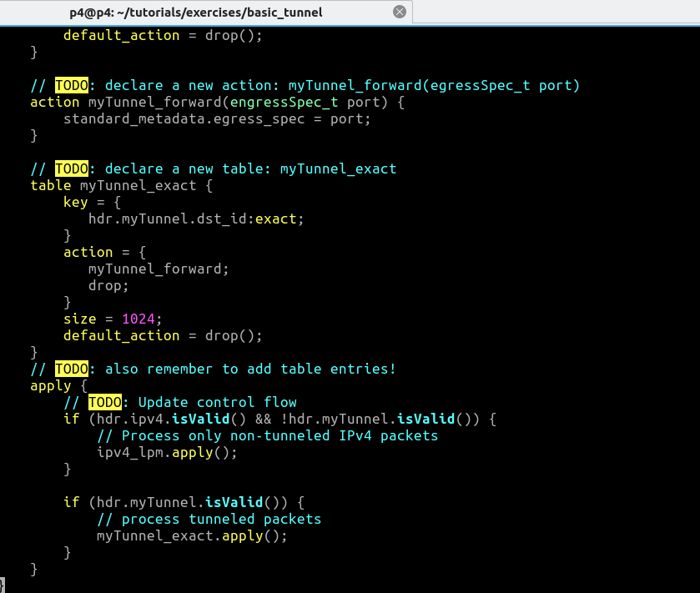
Task: Click the first highlighted TODO marker
Action: click(72, 85)
